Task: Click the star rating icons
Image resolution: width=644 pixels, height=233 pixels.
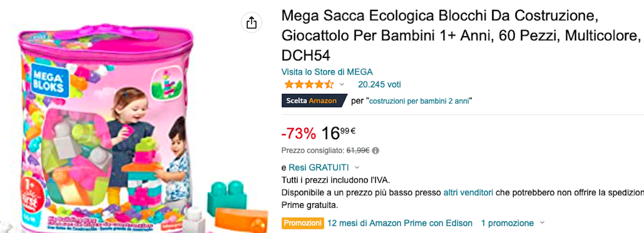Action: [x=309, y=84]
